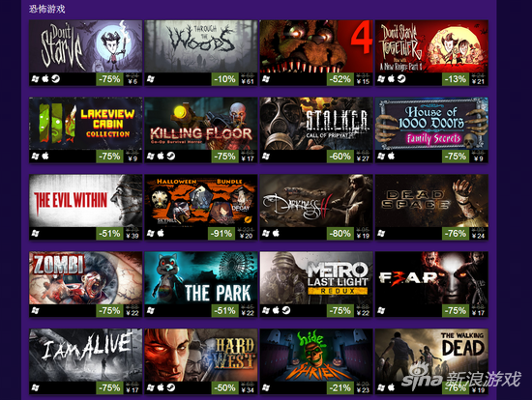
Task: Click Mac icon under Lakeview Cabin Collection
Action: tap(45, 157)
